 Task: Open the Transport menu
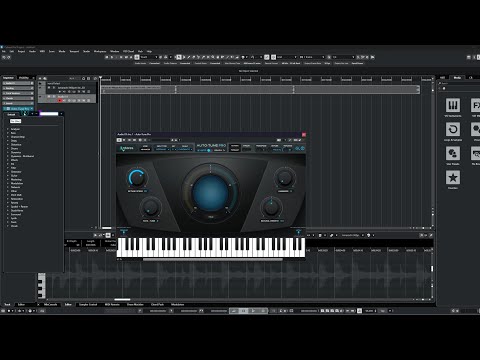click(x=74, y=51)
